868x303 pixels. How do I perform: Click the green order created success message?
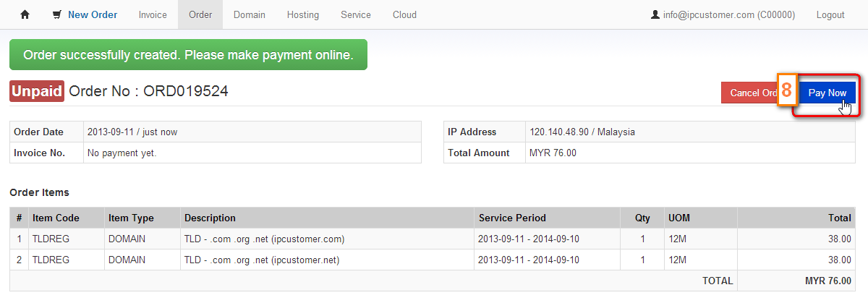(x=188, y=55)
